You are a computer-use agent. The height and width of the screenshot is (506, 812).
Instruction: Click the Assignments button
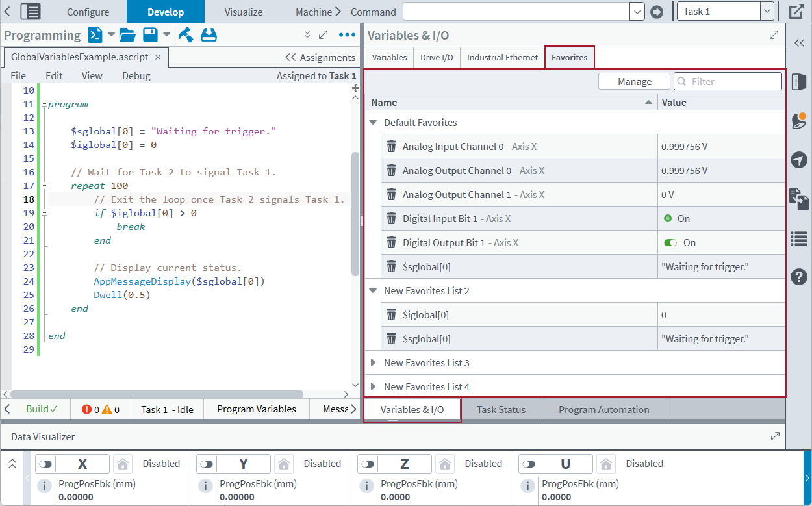pyautogui.click(x=320, y=57)
